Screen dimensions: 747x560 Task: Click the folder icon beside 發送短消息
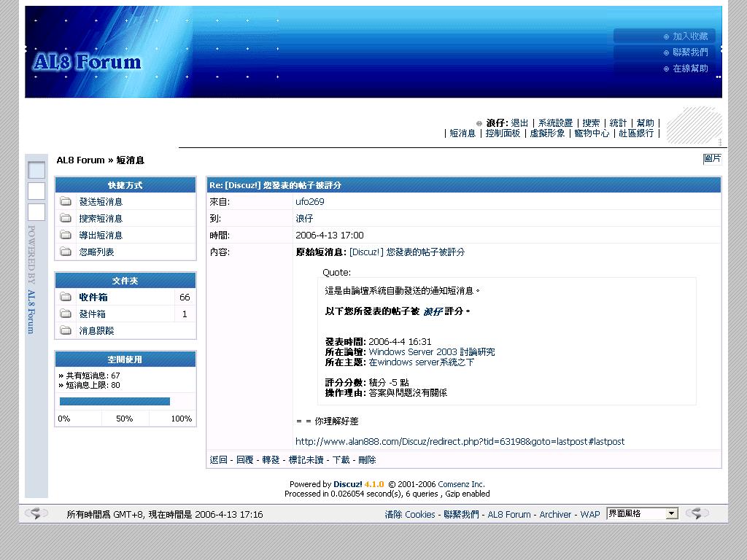tap(66, 202)
